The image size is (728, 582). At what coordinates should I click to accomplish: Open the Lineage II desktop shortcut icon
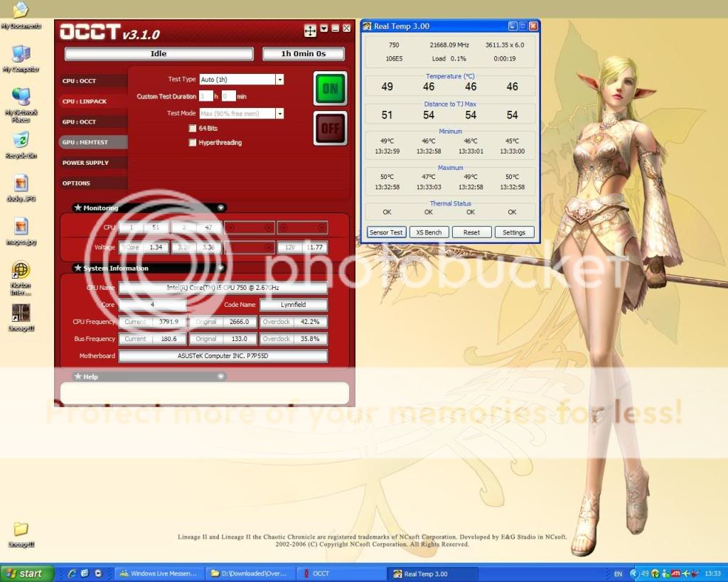pyautogui.click(x=21, y=313)
